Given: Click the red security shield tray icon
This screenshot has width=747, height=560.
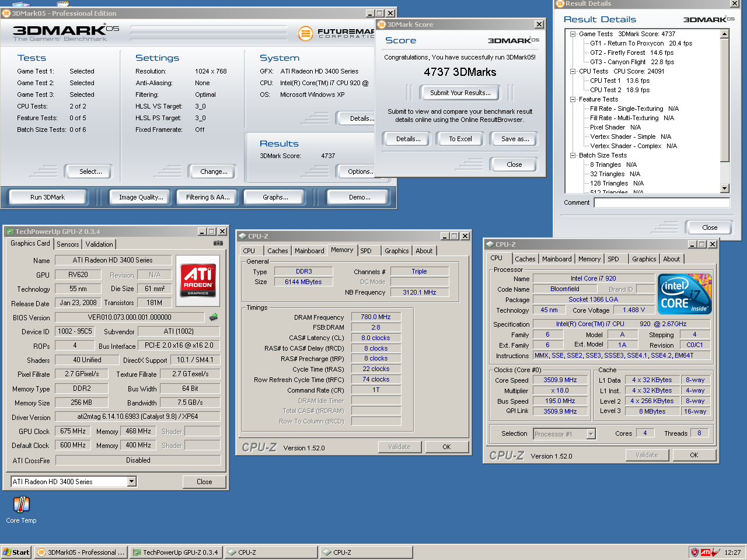Looking at the screenshot, I should 694,552.
